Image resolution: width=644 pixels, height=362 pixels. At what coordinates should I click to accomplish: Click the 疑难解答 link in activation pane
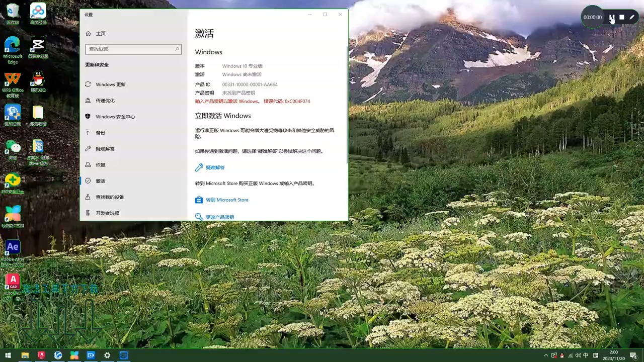pos(215,167)
